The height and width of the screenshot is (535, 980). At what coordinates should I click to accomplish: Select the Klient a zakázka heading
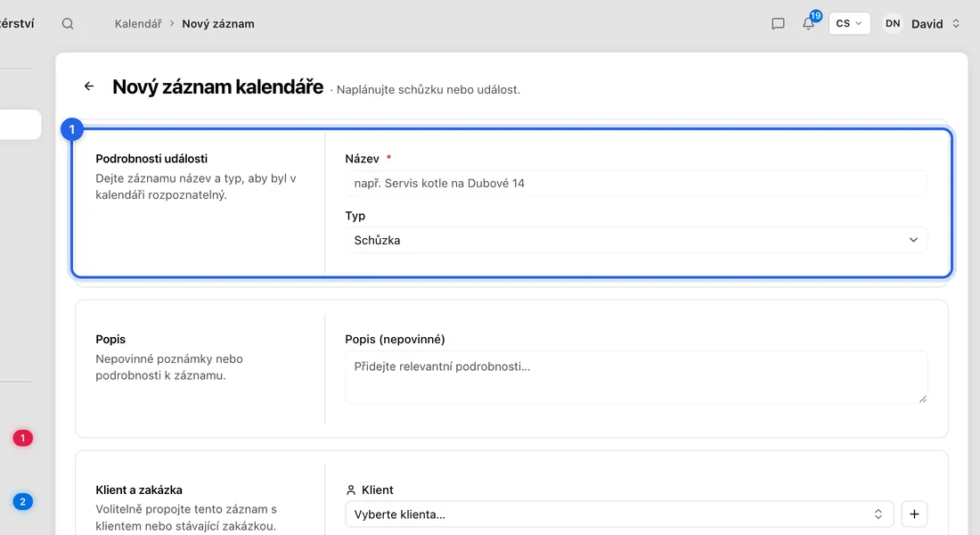[x=139, y=490]
